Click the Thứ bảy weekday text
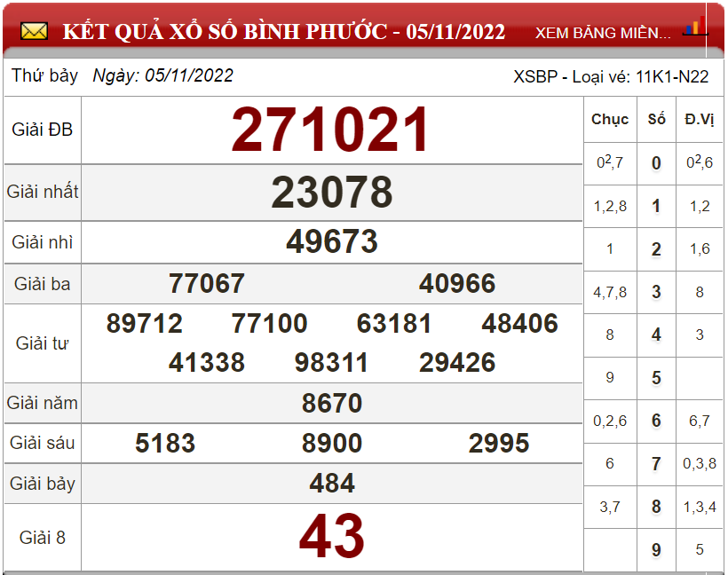Screen dimensions: 728x575 pos(44,75)
